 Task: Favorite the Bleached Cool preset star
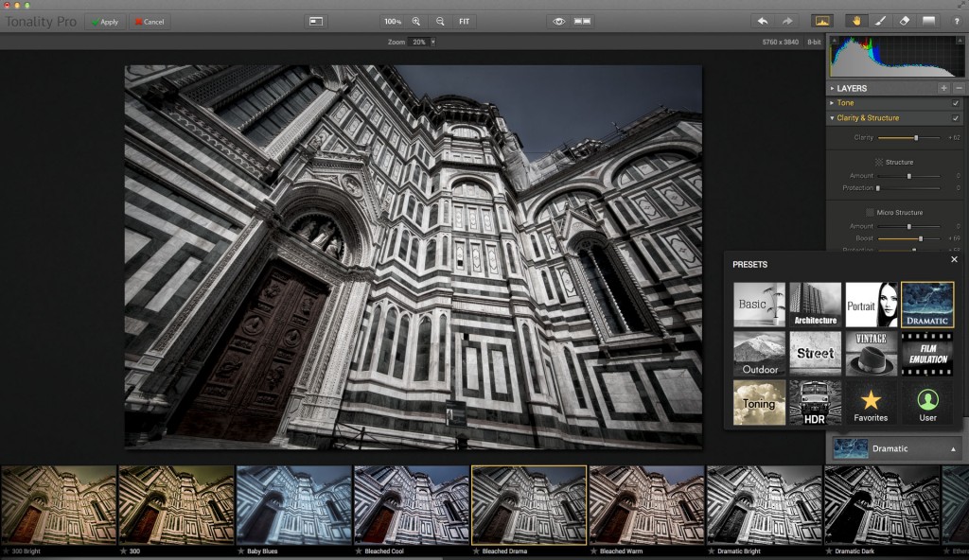coord(359,551)
